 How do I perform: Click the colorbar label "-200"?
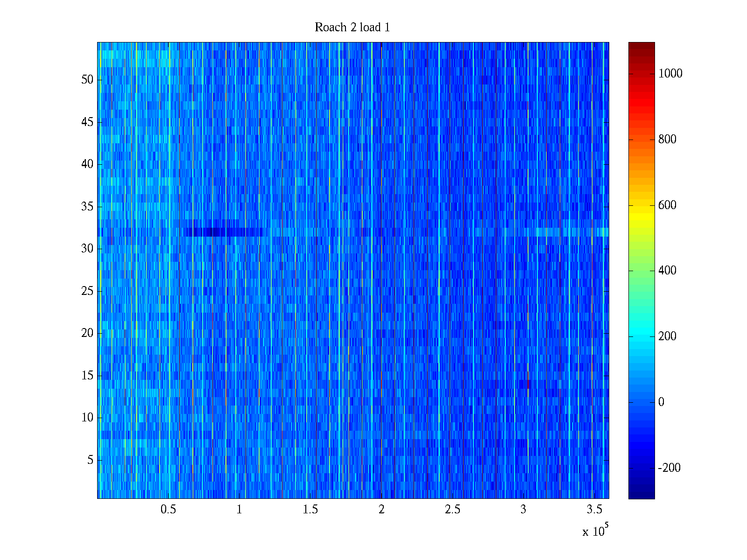[x=669, y=468]
